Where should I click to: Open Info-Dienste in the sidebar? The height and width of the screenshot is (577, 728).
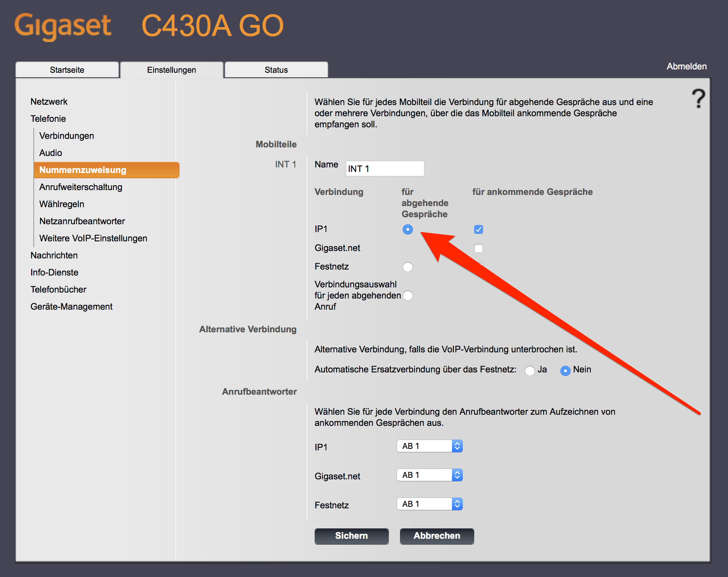(55, 273)
